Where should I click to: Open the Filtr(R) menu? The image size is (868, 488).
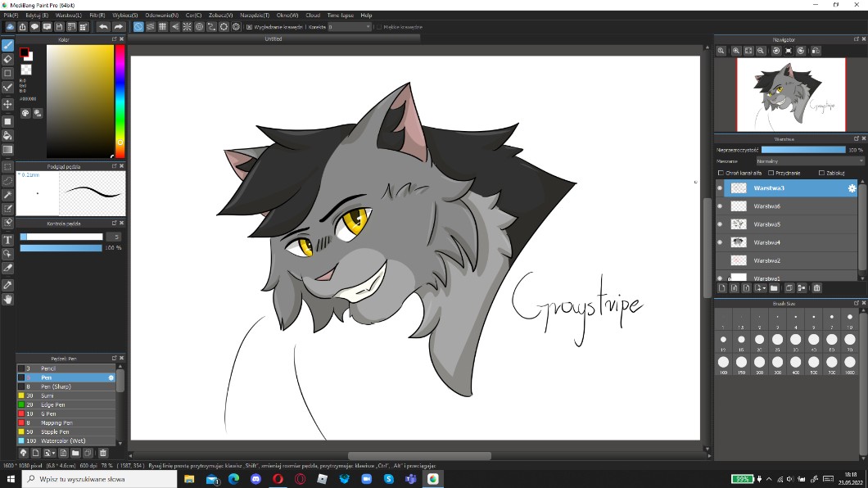(97, 15)
